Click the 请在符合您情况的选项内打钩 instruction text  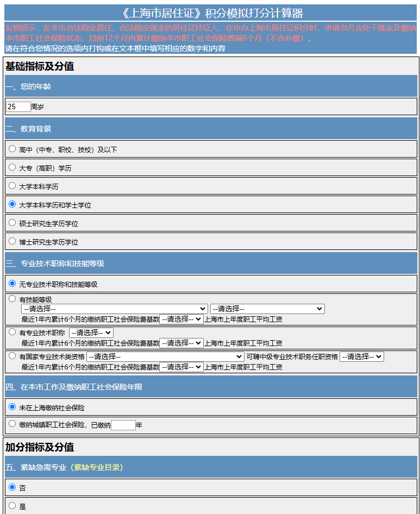(x=115, y=48)
